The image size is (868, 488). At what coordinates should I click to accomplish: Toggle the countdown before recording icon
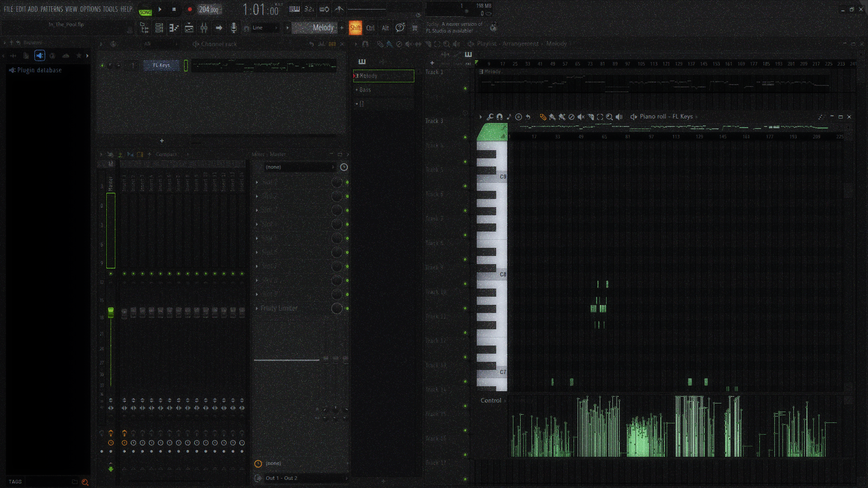click(x=309, y=9)
